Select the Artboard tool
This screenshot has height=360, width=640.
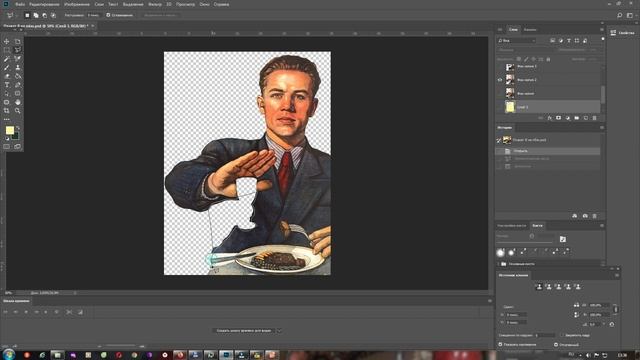point(18,41)
